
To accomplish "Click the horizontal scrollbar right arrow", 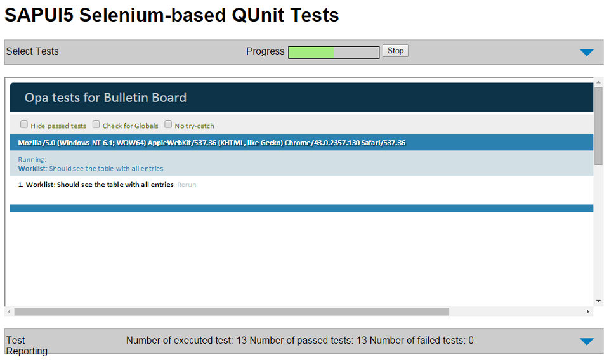I will click(588, 312).
